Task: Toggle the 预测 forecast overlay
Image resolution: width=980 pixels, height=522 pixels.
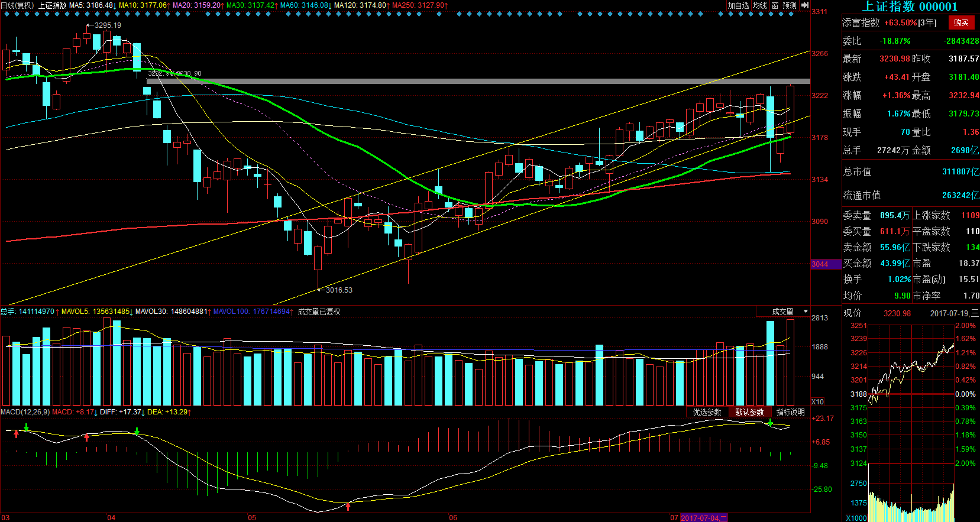Action: [x=790, y=5]
